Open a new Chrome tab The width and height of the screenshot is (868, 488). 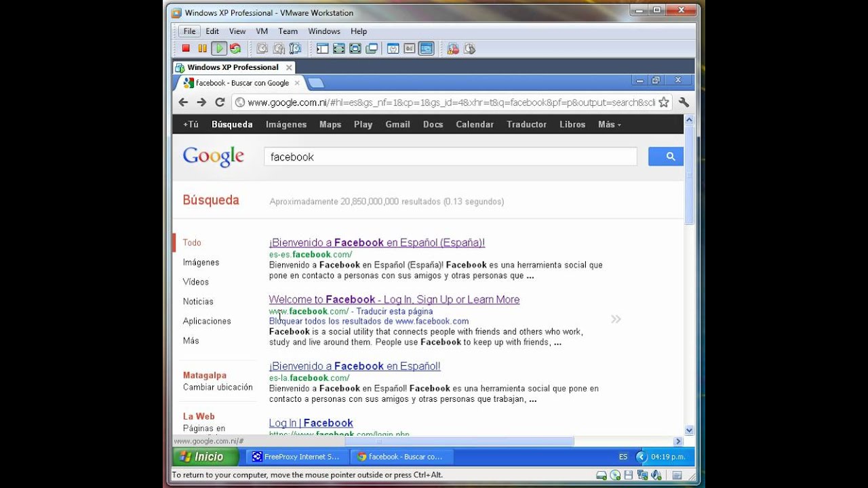[316, 83]
